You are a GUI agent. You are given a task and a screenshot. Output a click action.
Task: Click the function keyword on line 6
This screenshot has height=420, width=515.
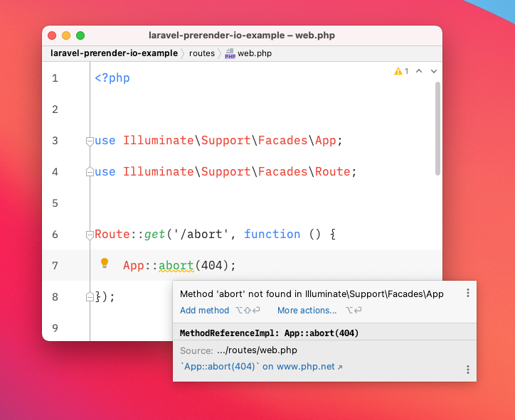point(272,234)
